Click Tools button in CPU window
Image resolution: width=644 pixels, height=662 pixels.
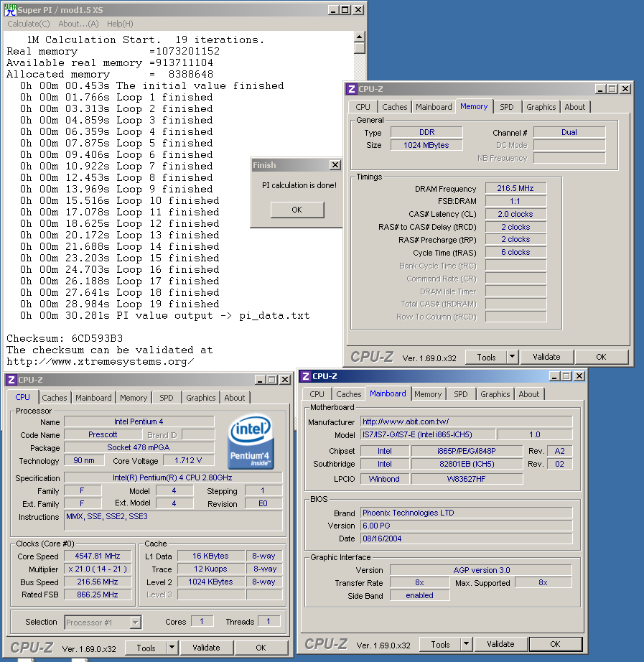click(x=146, y=648)
